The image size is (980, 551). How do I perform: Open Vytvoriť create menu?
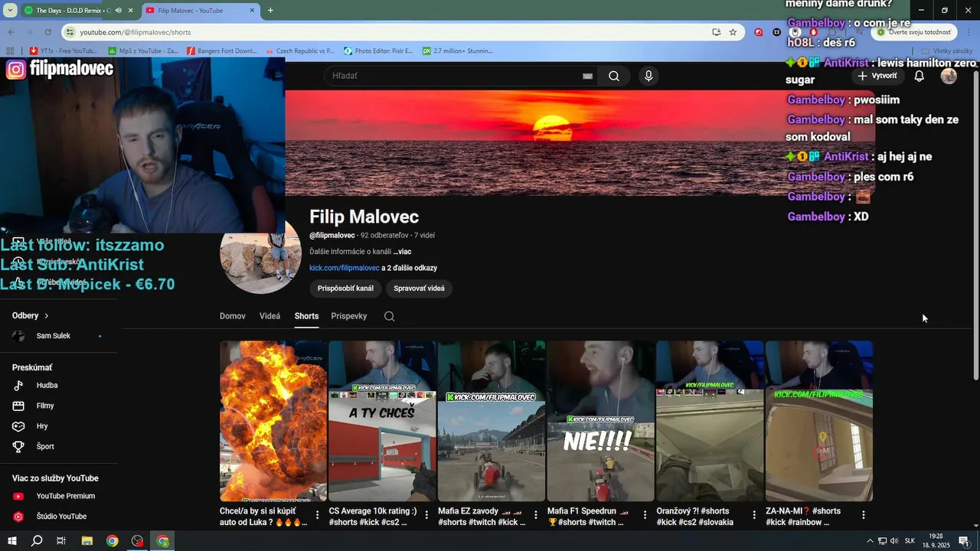[877, 76]
